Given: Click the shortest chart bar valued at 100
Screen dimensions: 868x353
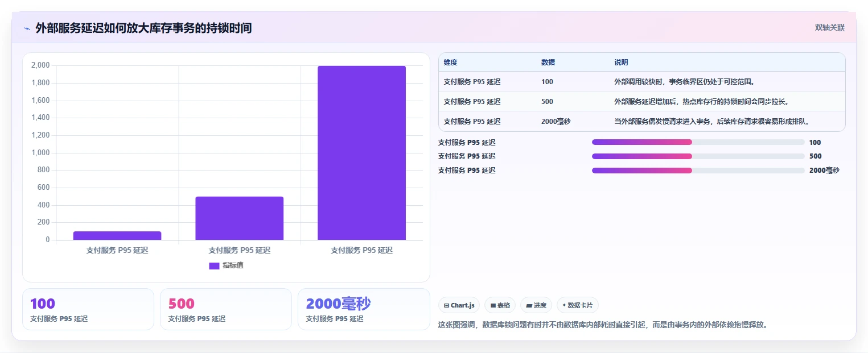Looking at the screenshot, I should coord(117,235).
